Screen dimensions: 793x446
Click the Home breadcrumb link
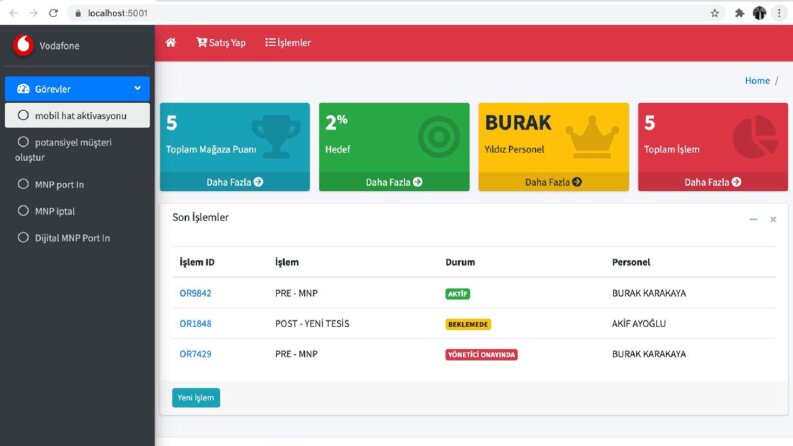757,80
